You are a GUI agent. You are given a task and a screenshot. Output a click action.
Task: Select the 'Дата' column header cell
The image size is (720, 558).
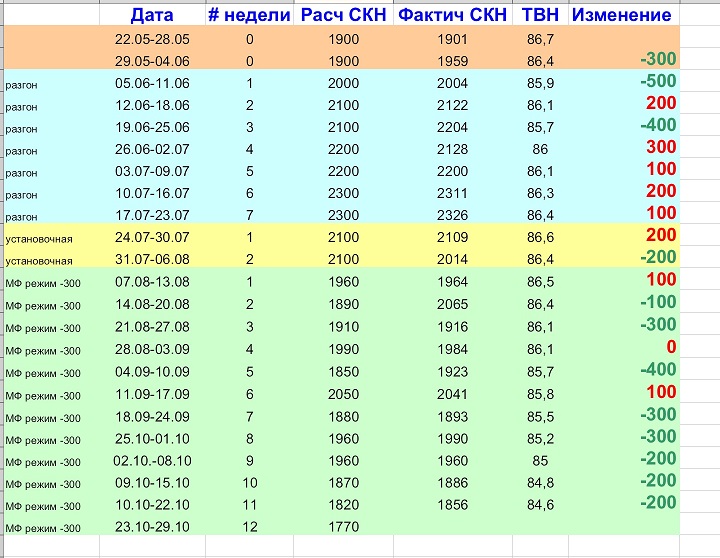pos(152,15)
